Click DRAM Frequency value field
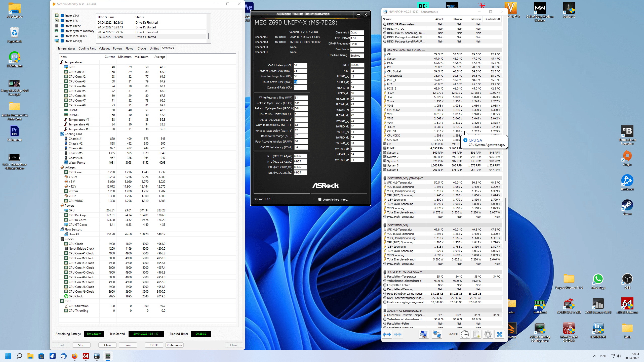644x362 pixels. tap(357, 44)
